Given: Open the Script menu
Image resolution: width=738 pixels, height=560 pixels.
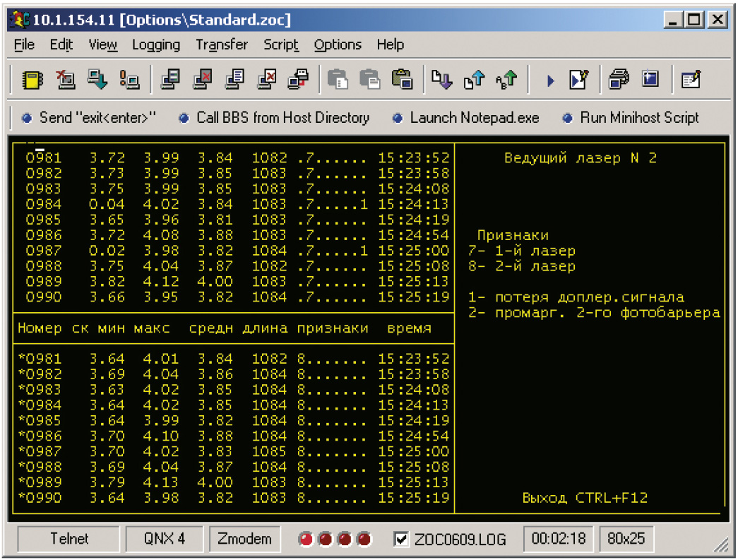Looking at the screenshot, I should tap(280, 44).
